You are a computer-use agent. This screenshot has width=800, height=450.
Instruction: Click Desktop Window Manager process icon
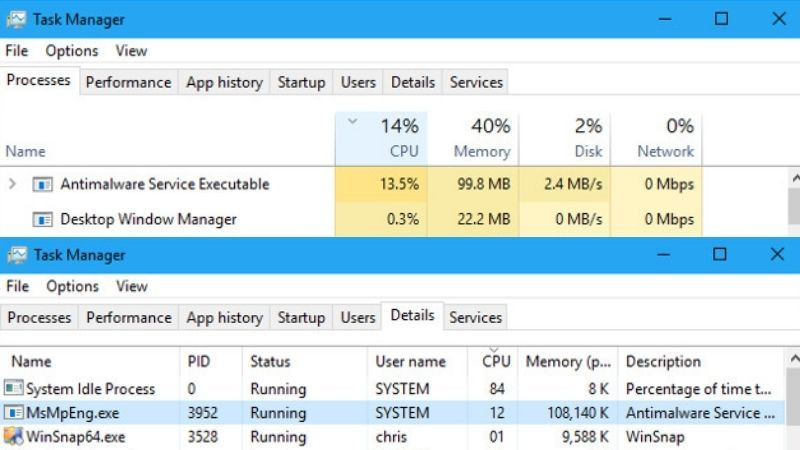click(x=42, y=219)
